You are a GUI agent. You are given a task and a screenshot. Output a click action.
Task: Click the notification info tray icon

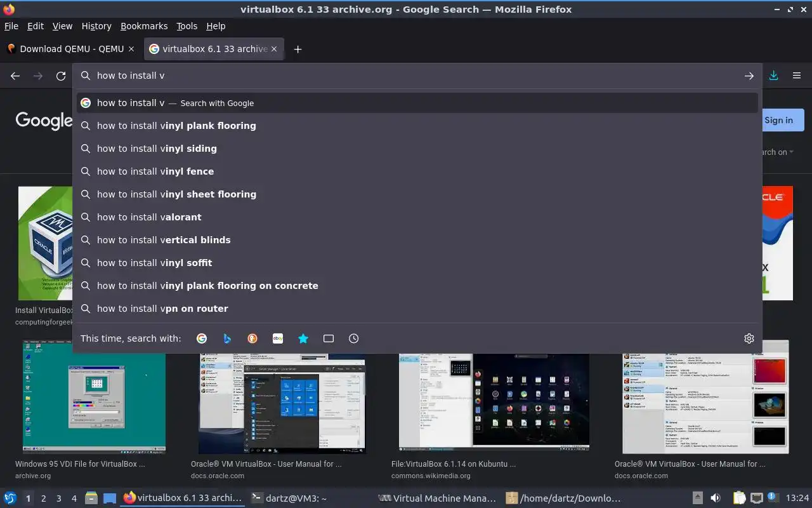[773, 497]
